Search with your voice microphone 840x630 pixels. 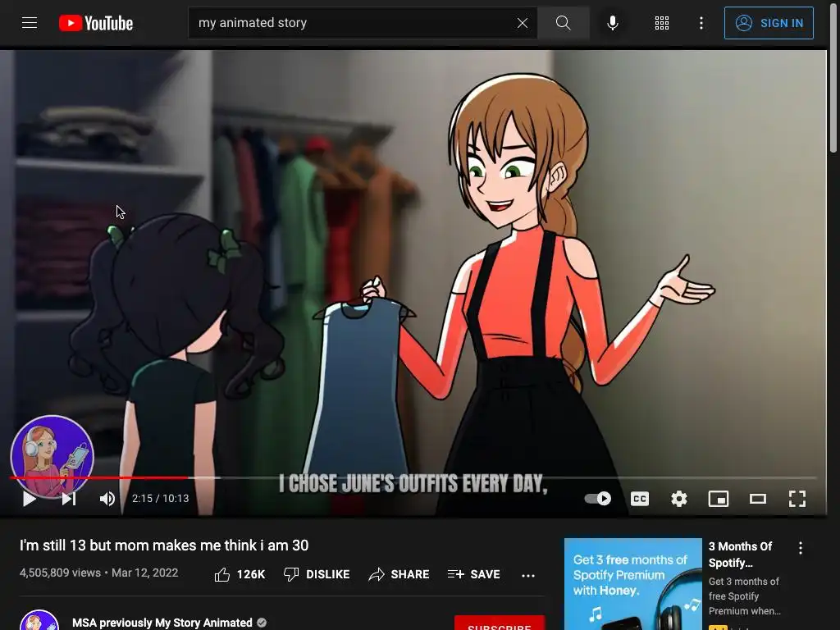613,23
